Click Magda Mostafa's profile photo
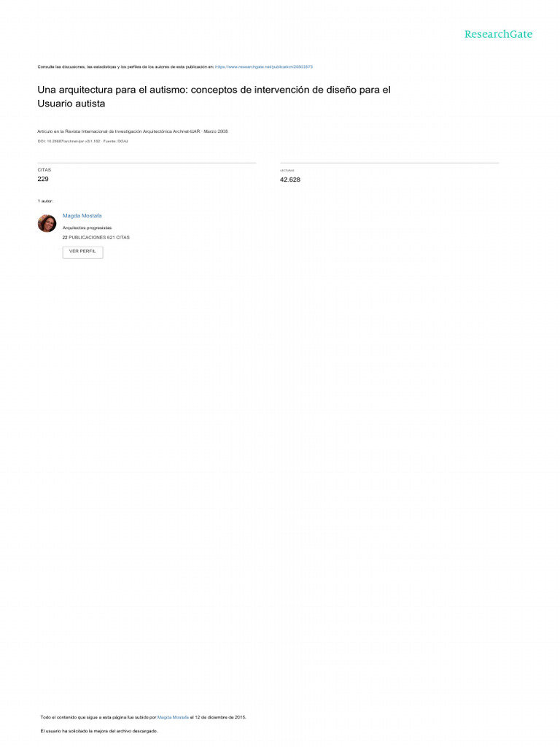560x747 pixels. click(x=47, y=223)
